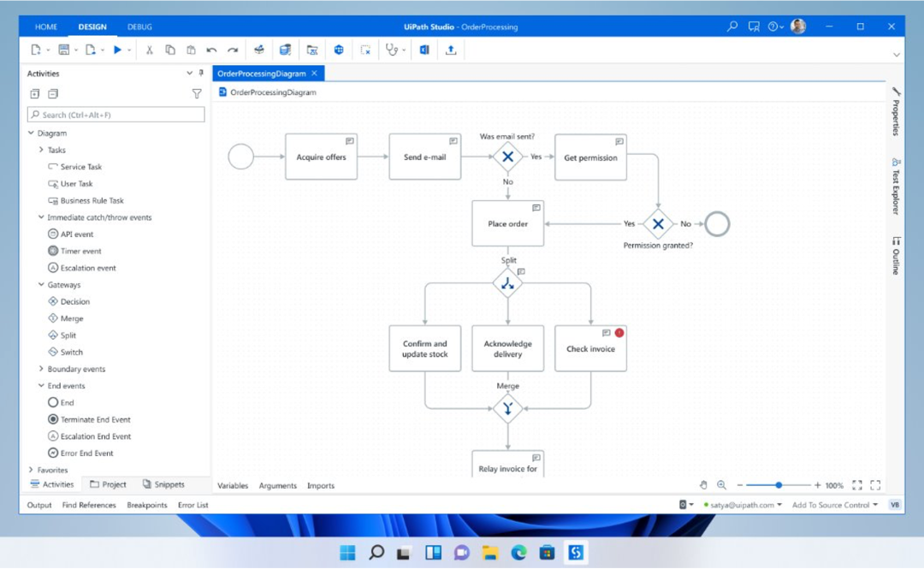
Task: Click the search magnifier in title bar
Action: 732,27
